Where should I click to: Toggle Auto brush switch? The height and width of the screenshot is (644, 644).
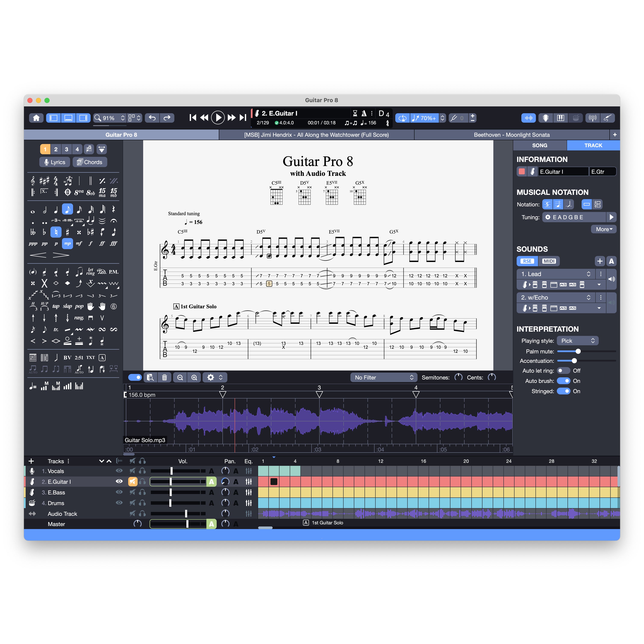563,381
